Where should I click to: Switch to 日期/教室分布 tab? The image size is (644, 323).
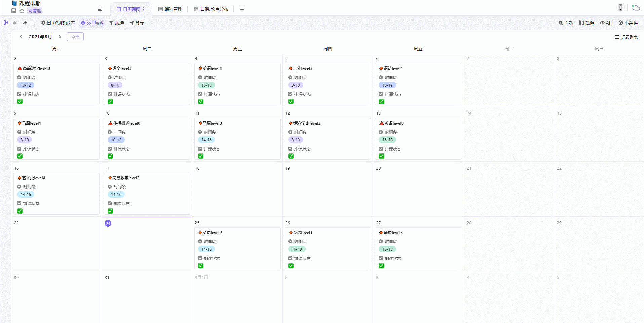[211, 9]
